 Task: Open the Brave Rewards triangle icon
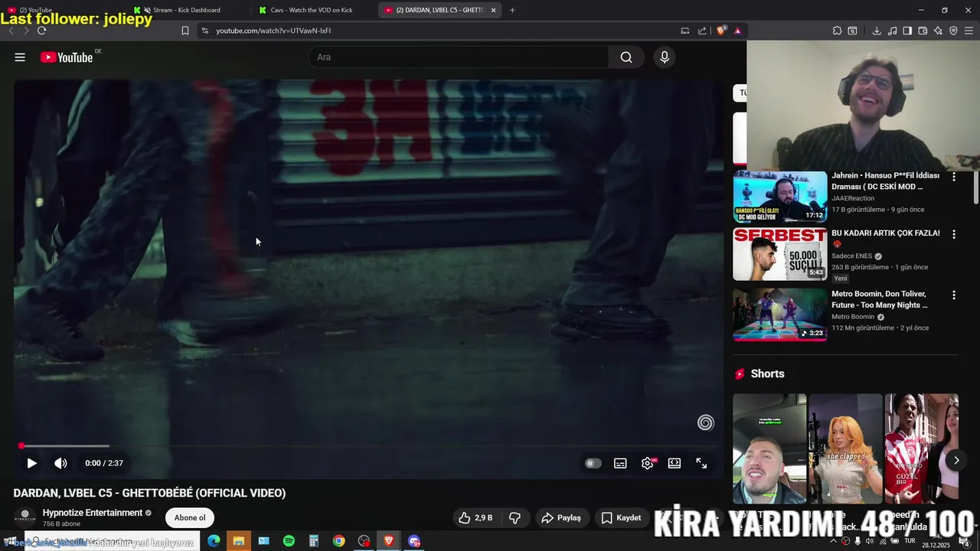pyautogui.click(x=737, y=31)
